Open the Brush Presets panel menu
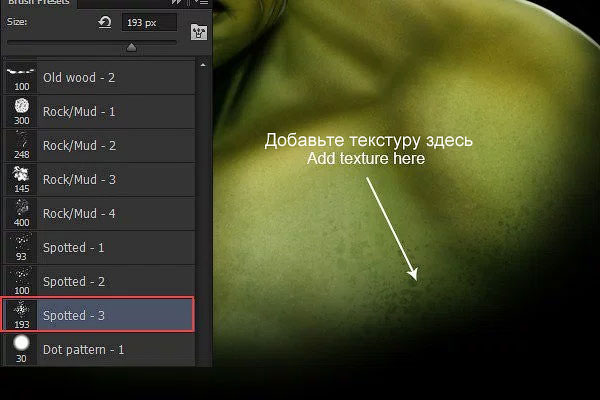Screen dimensions: 600x400 (x=202, y=2)
